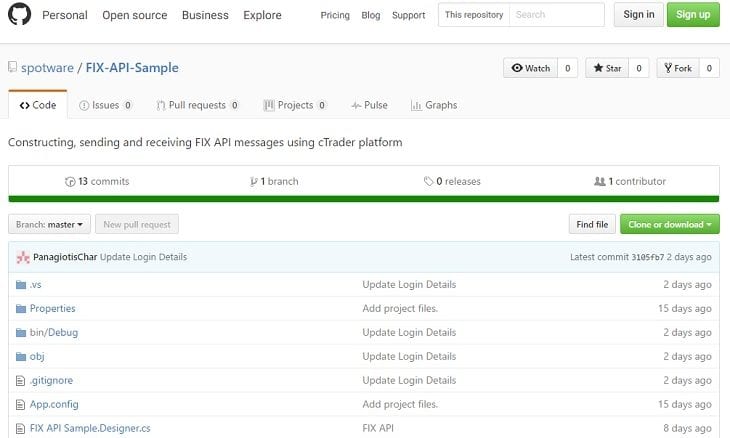The width and height of the screenshot is (730, 438).
Task: Open the latest commit message Update Login Details
Action: pos(143,257)
